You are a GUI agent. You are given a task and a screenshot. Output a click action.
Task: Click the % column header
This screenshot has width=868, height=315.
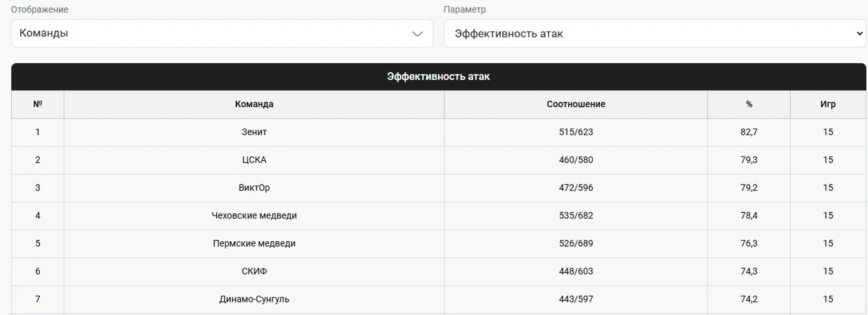[x=749, y=104]
